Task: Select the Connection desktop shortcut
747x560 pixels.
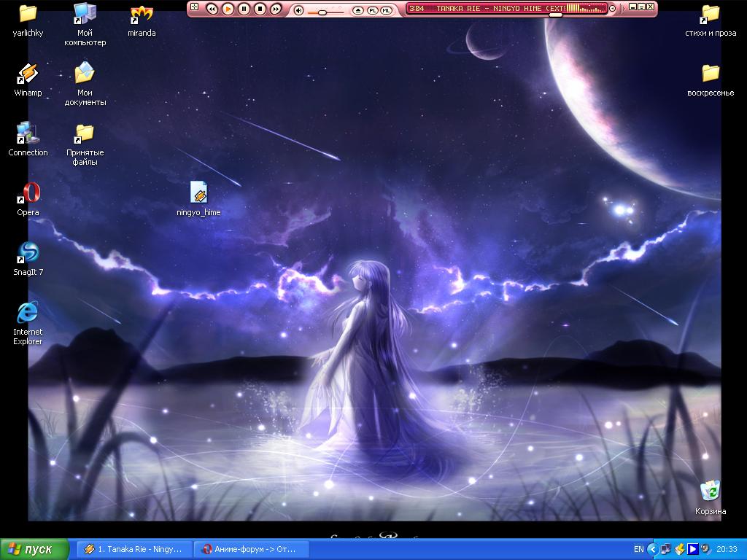Action: pos(28,139)
